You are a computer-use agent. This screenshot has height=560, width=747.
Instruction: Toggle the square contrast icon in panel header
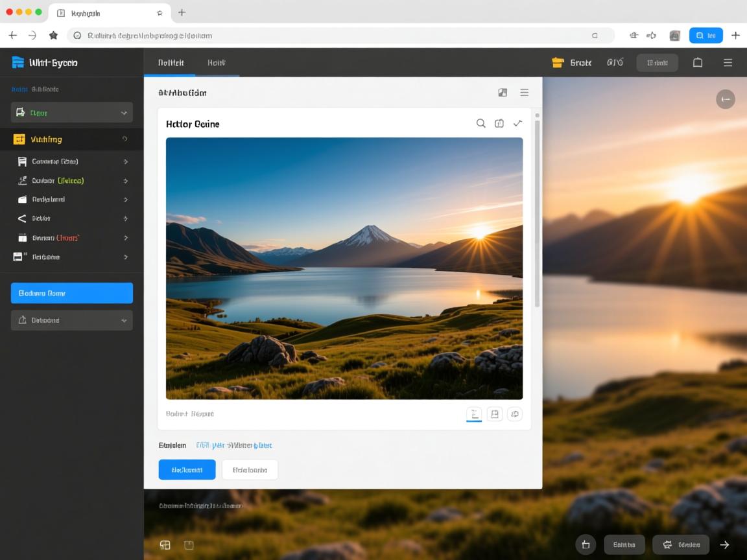click(503, 93)
